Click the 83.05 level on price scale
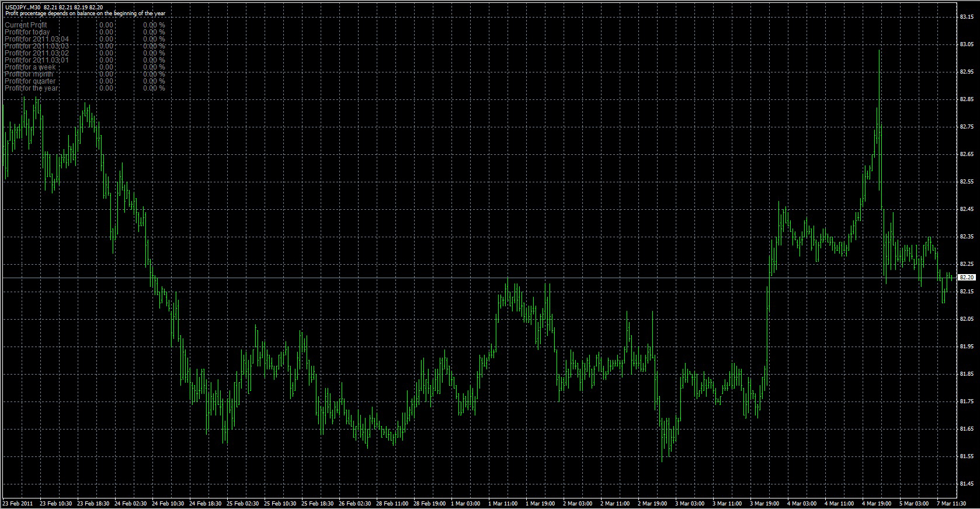The width and height of the screenshot is (980, 509). 967,44
